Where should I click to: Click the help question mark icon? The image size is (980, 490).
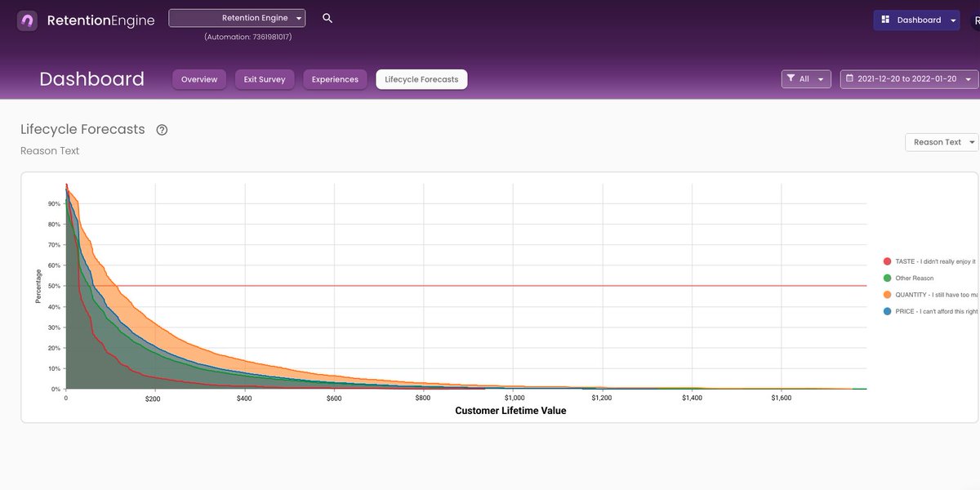coord(162,130)
